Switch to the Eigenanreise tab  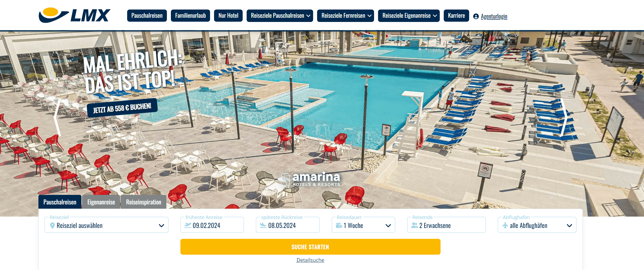(101, 202)
